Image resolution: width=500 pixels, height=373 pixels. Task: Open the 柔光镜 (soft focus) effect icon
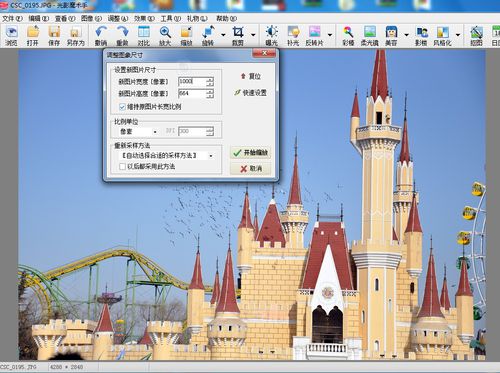[370, 36]
